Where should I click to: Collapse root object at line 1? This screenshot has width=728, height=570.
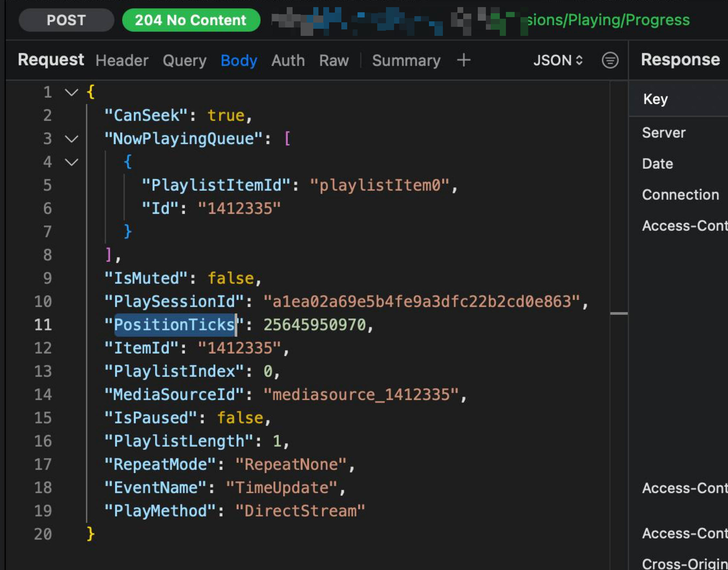pyautogui.click(x=71, y=92)
